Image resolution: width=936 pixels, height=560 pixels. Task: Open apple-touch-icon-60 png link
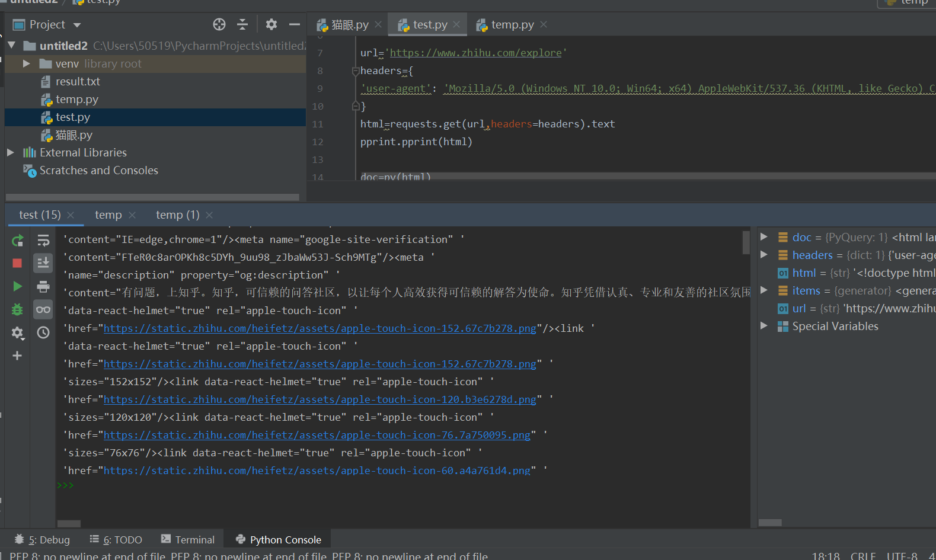pyautogui.click(x=317, y=471)
